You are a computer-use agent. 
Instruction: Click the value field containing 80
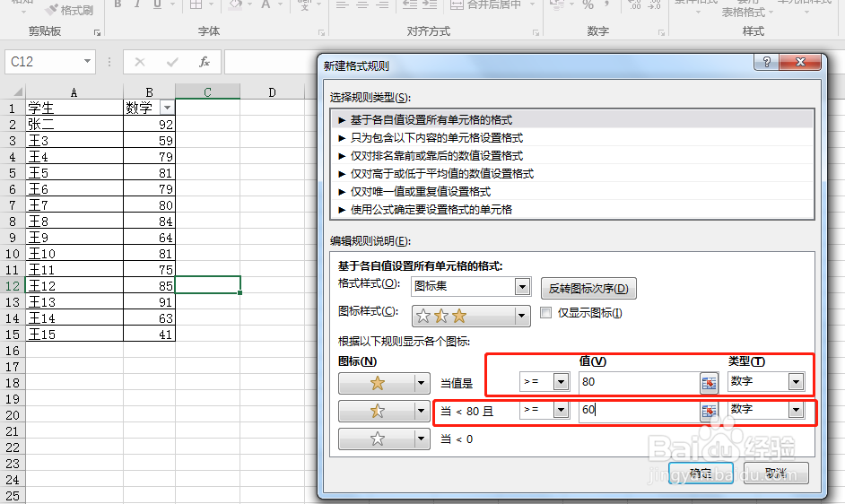640,382
